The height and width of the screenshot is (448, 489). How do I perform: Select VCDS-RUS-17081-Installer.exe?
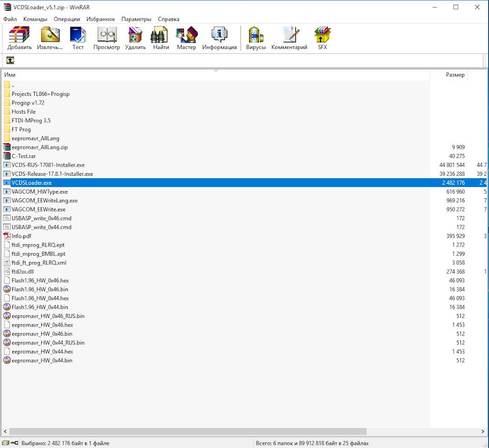(x=48, y=165)
